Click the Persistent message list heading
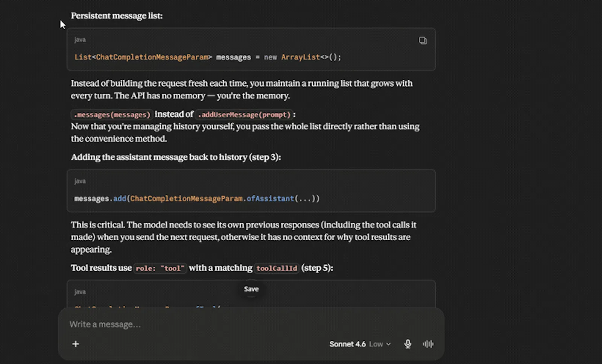Image resolution: width=602 pixels, height=364 pixels. pyautogui.click(x=117, y=16)
